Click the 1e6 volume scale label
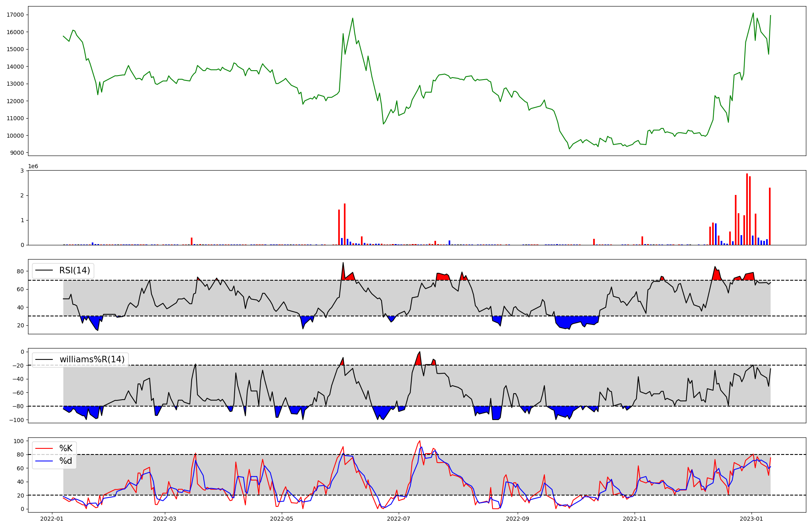Viewport: 812px width, 528px height. (33, 167)
